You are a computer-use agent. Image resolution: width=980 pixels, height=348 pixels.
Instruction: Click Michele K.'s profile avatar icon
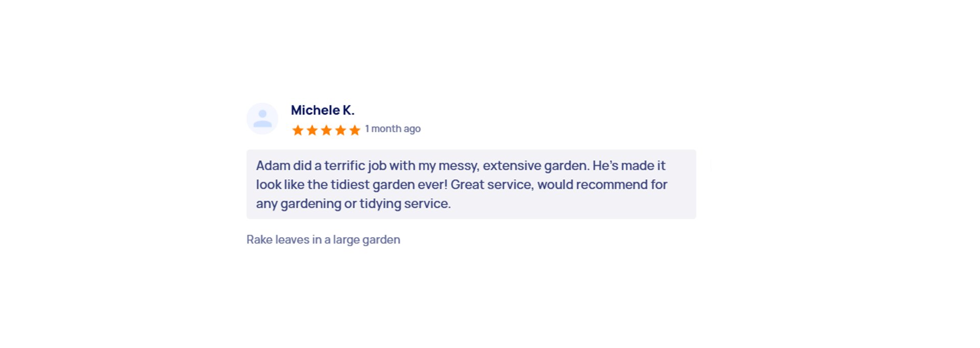click(x=262, y=119)
